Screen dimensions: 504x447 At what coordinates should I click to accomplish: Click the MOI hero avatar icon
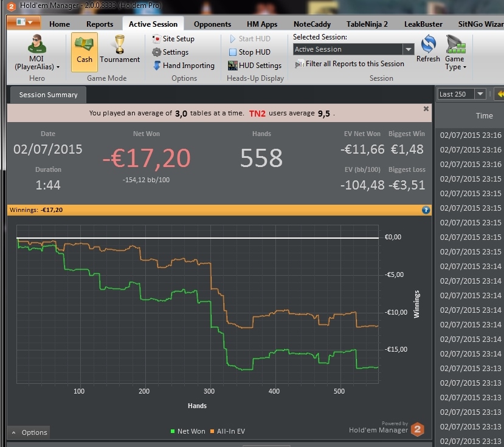click(x=37, y=44)
